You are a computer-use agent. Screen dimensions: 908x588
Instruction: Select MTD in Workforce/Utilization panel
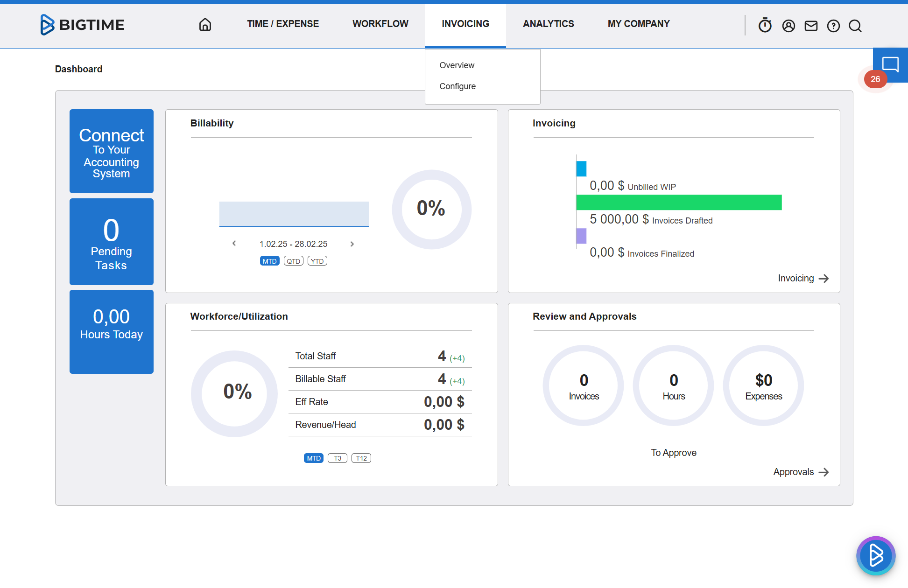pos(314,458)
